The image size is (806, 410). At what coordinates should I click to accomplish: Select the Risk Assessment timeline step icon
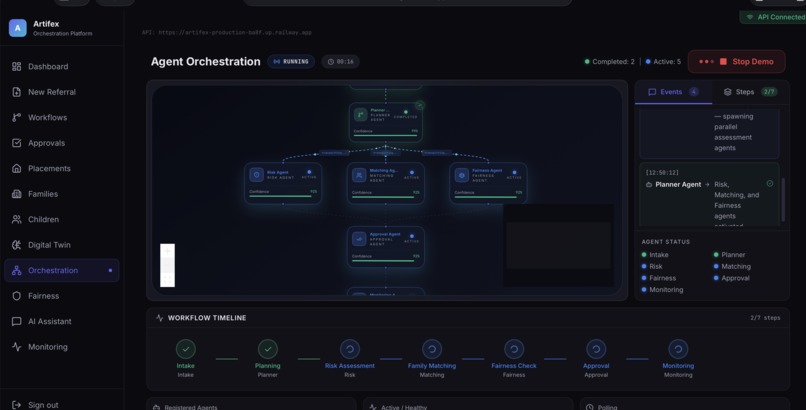pos(350,349)
